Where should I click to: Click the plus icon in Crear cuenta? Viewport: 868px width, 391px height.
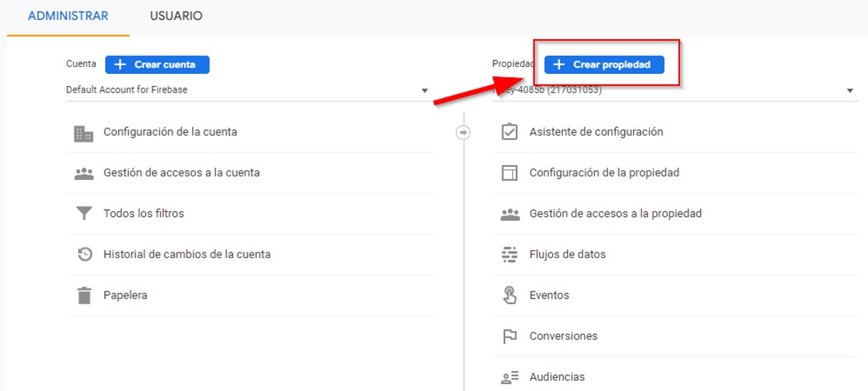120,65
